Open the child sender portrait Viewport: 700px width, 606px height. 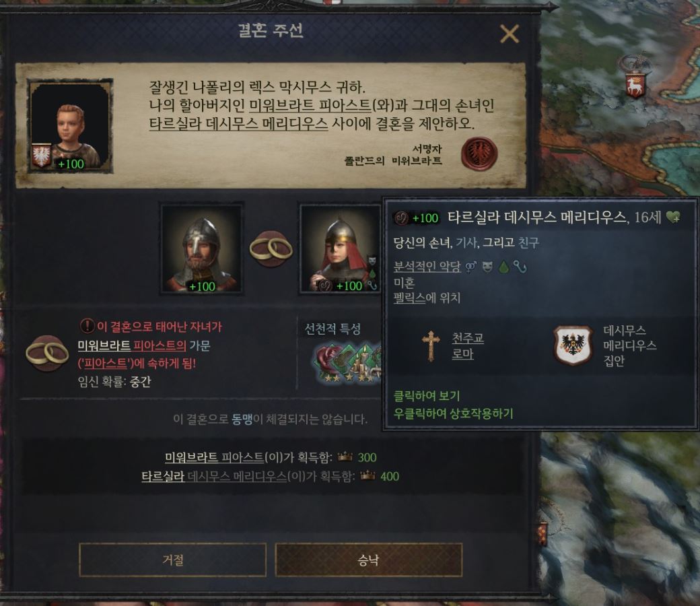(x=71, y=126)
